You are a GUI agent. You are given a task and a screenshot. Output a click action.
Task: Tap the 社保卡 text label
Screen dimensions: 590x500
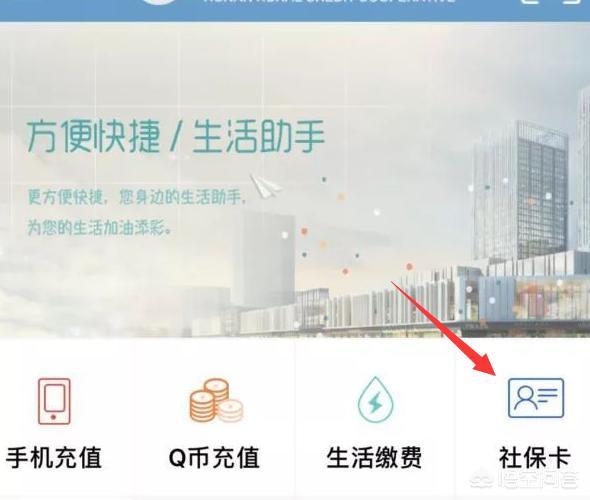(x=535, y=458)
